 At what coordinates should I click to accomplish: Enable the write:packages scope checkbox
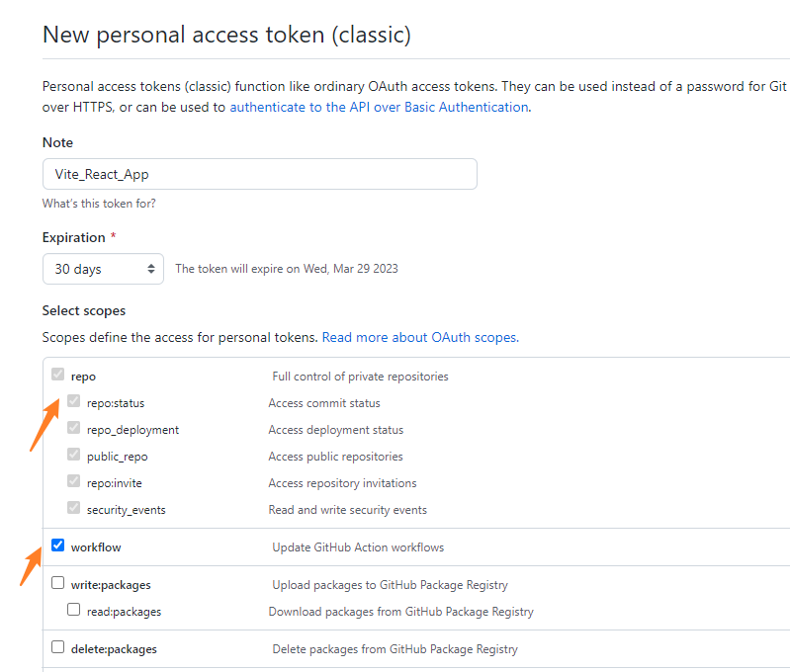pyautogui.click(x=58, y=583)
